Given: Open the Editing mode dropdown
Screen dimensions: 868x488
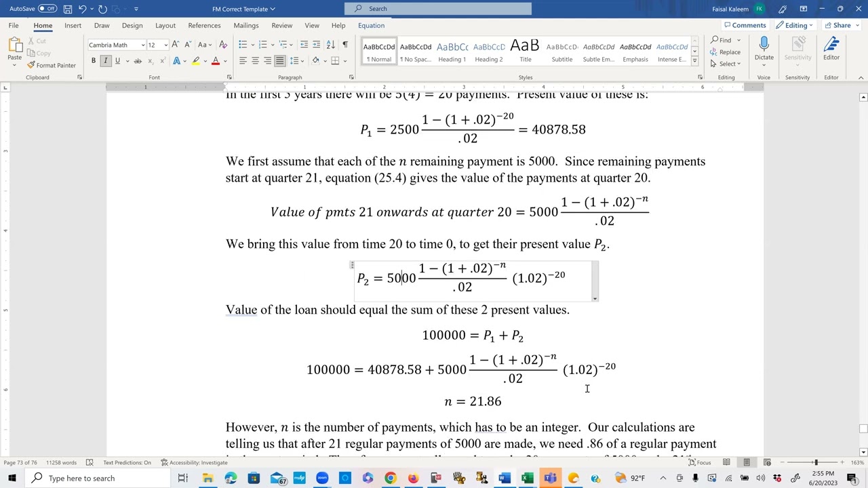Looking at the screenshot, I should tap(795, 25).
